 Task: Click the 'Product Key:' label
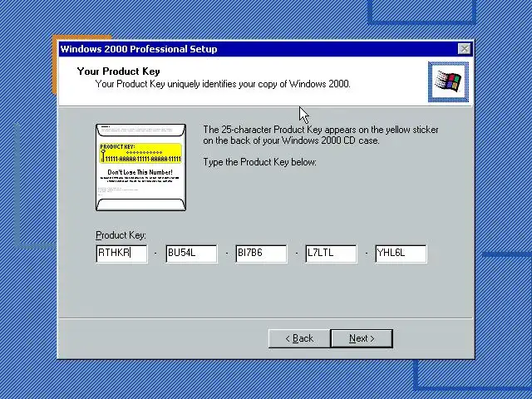tap(121, 235)
